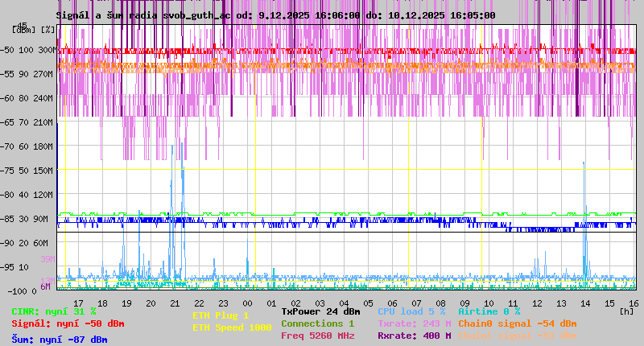Click the '60M' y-axis label
This screenshot has height=346, width=644.
(41, 243)
